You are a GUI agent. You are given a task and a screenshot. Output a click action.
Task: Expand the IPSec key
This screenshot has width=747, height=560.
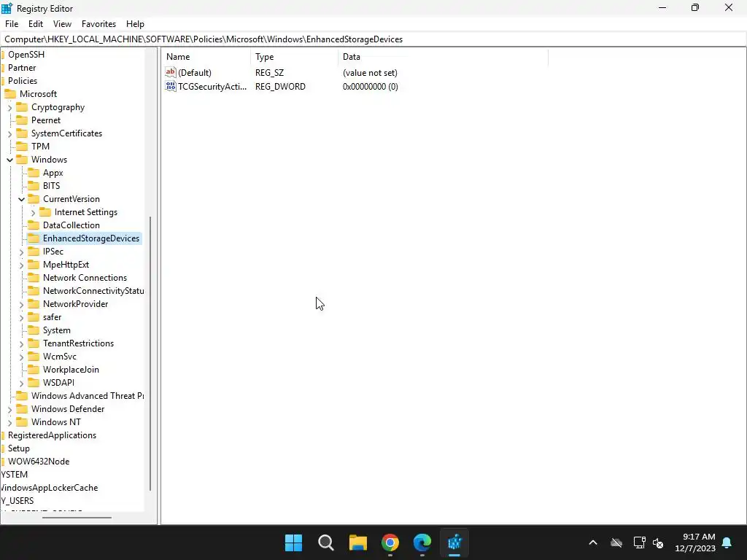pos(21,252)
